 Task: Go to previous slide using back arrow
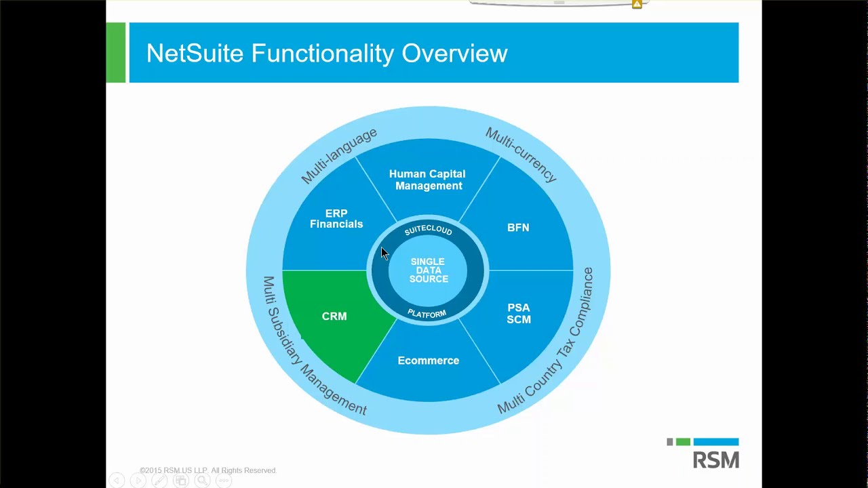click(117, 481)
